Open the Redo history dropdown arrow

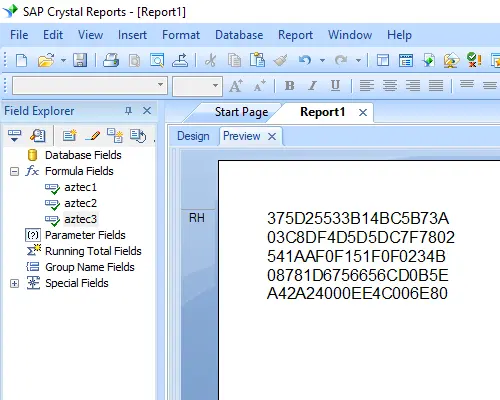coord(358,61)
